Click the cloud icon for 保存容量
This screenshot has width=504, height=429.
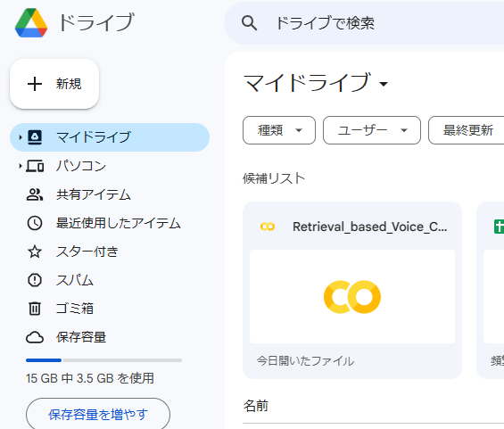point(35,337)
